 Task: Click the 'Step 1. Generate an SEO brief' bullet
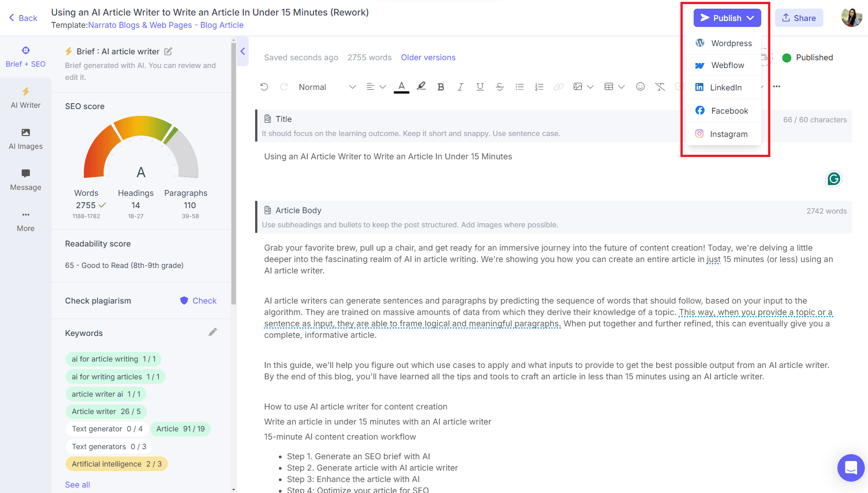(358, 456)
